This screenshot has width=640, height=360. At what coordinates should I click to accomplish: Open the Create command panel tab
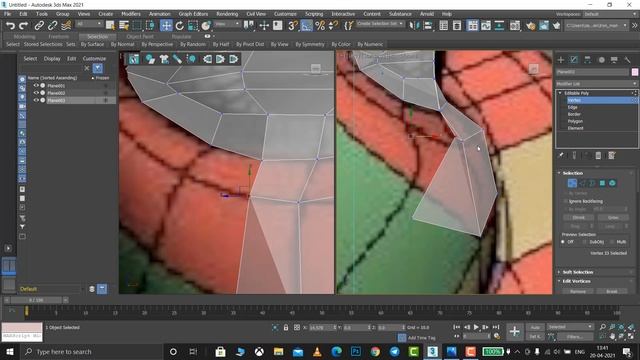561,60
